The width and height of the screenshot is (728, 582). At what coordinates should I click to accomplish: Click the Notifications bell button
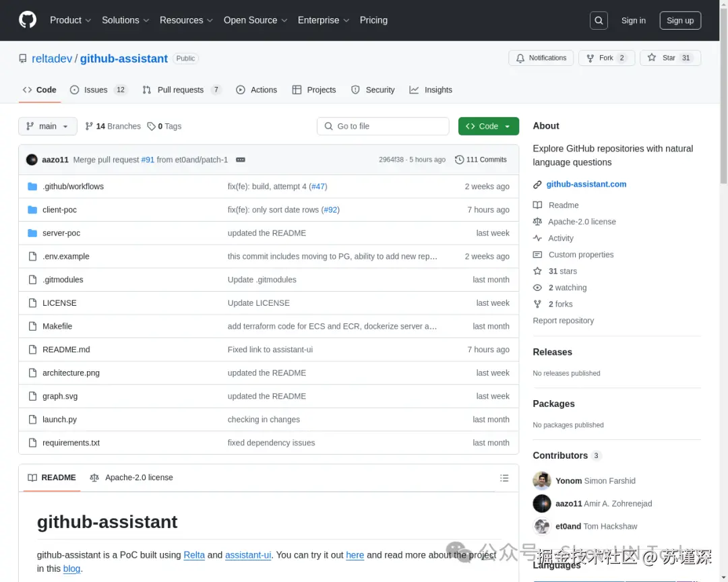tap(541, 58)
